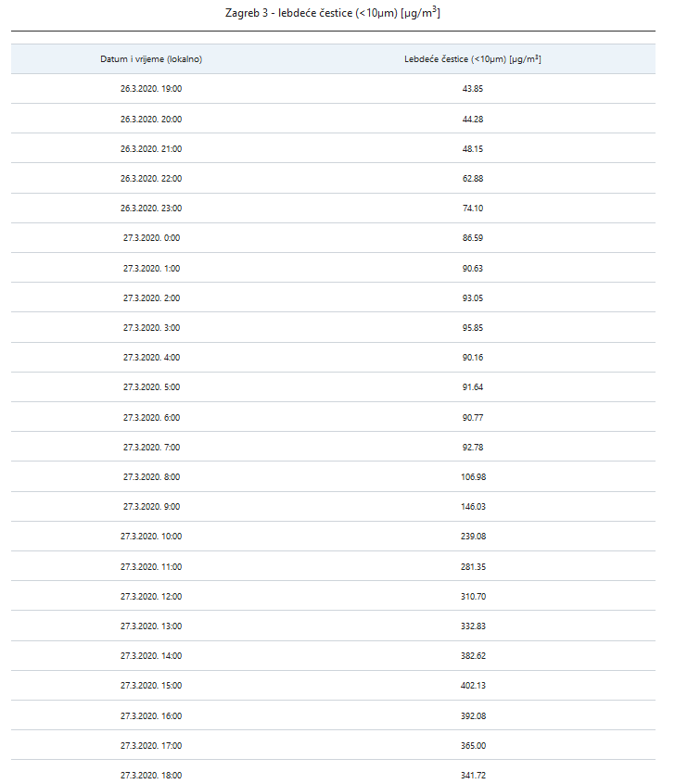Click the value 90.63
The height and width of the screenshot is (784, 675).
[473, 268]
